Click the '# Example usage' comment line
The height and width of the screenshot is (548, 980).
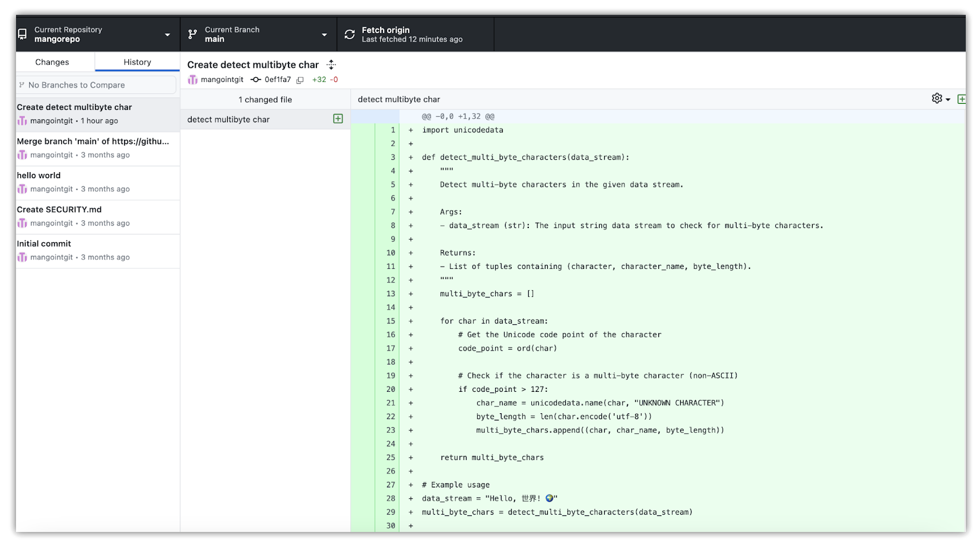(x=456, y=485)
